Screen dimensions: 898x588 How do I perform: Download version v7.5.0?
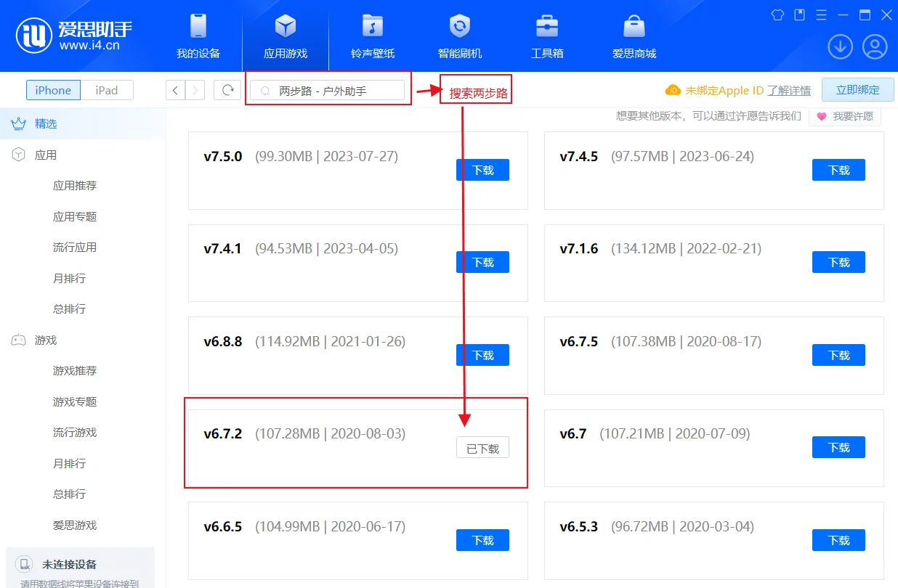coord(482,170)
